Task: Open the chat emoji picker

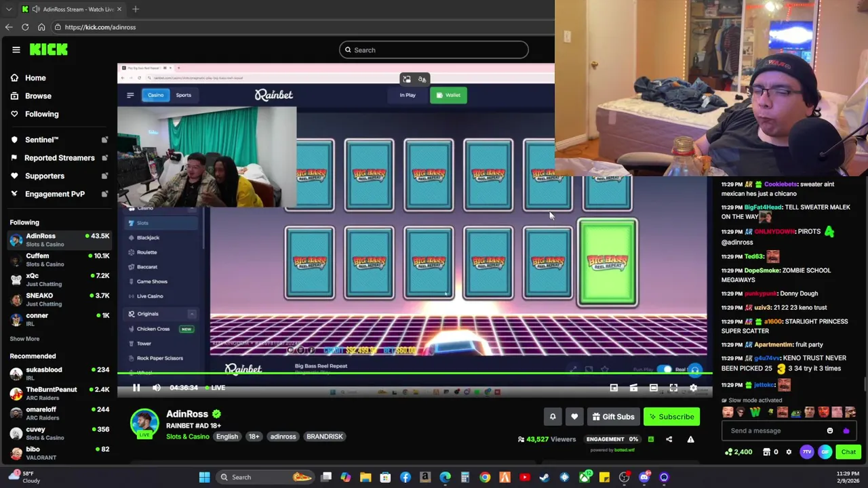Action: click(830, 431)
